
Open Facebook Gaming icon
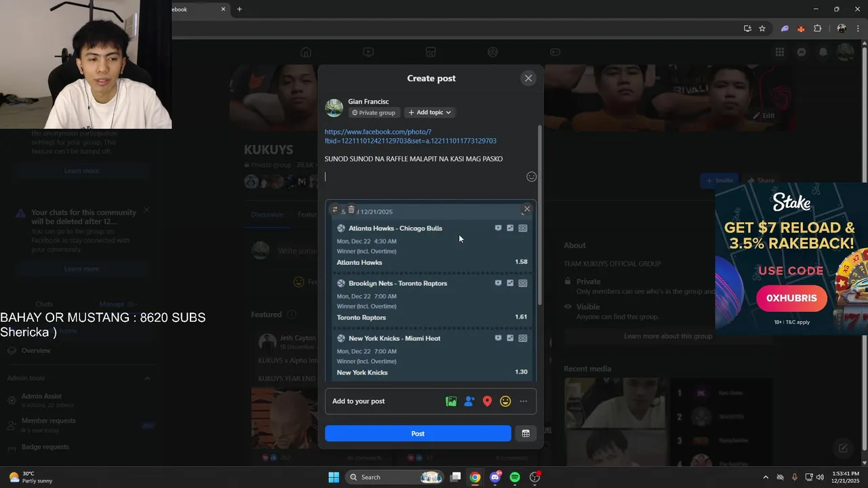(555, 52)
